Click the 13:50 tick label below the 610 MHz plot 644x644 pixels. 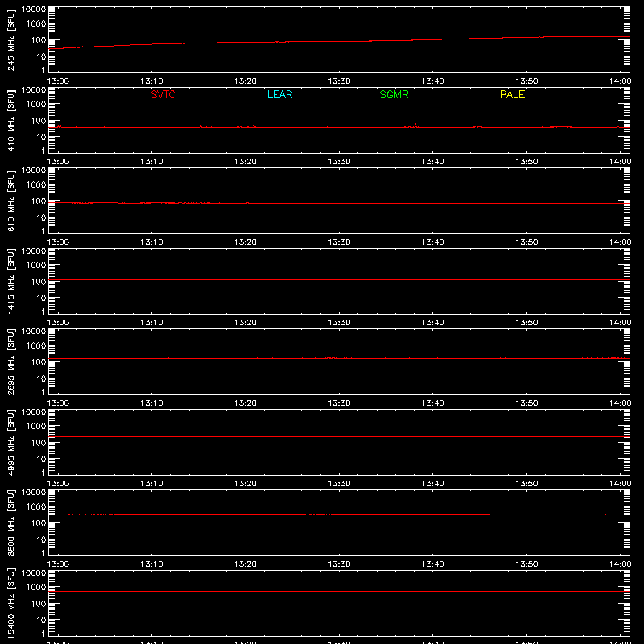click(x=526, y=242)
